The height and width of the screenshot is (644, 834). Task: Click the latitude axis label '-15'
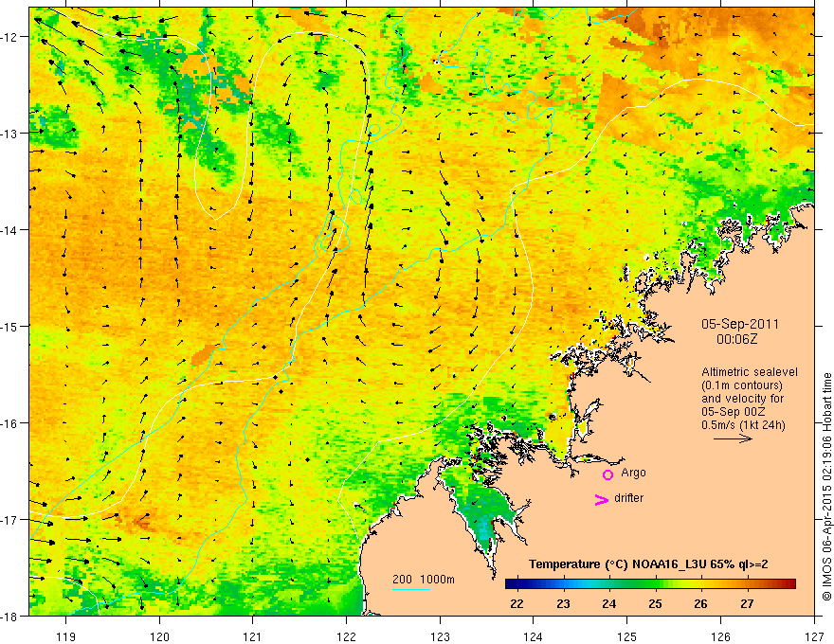pos(10,326)
